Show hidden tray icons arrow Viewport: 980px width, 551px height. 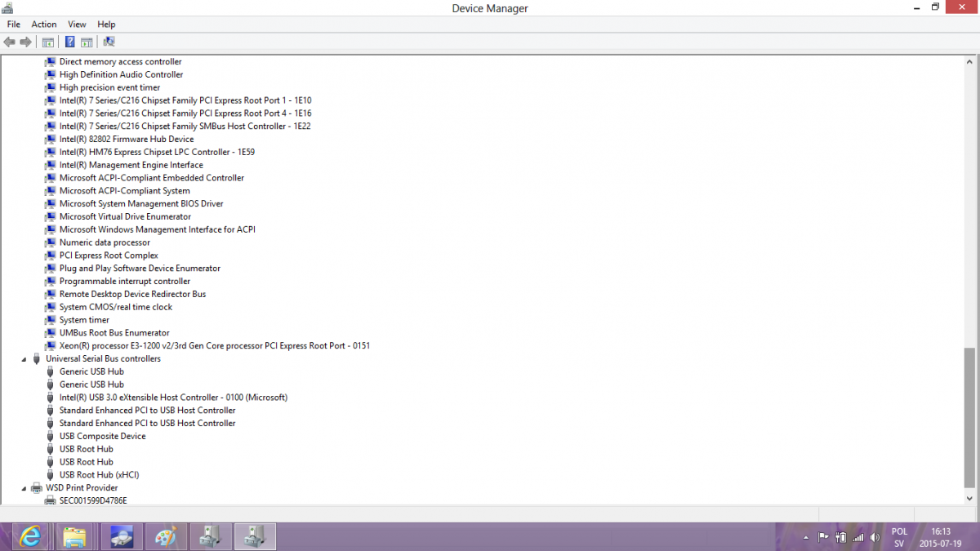pos(806,537)
